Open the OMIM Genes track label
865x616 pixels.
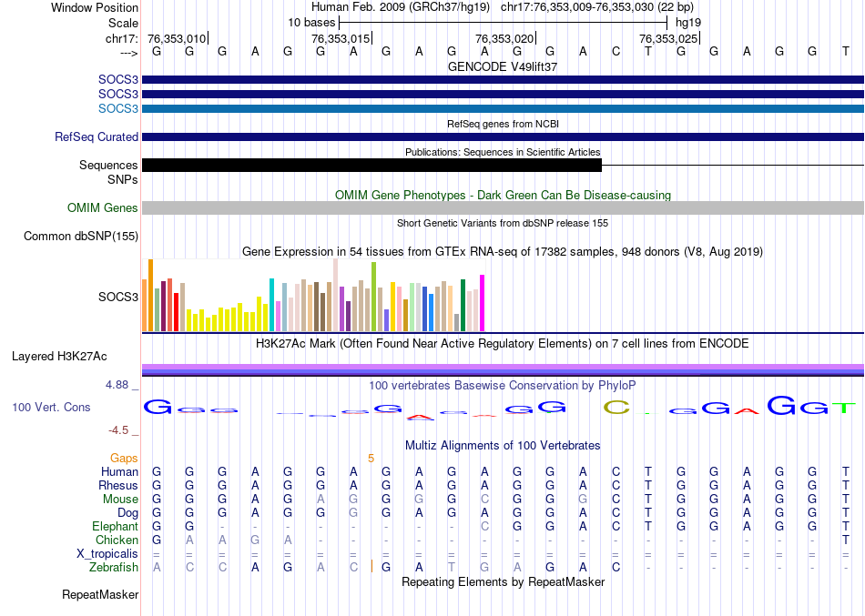click(x=103, y=207)
